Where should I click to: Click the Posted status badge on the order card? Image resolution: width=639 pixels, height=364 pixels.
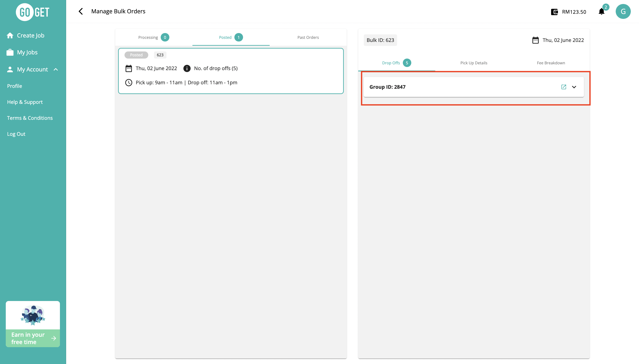pyautogui.click(x=136, y=55)
